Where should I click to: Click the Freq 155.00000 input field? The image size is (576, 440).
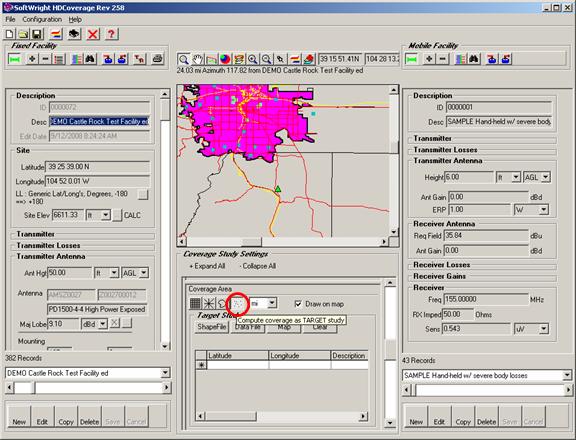(486, 299)
